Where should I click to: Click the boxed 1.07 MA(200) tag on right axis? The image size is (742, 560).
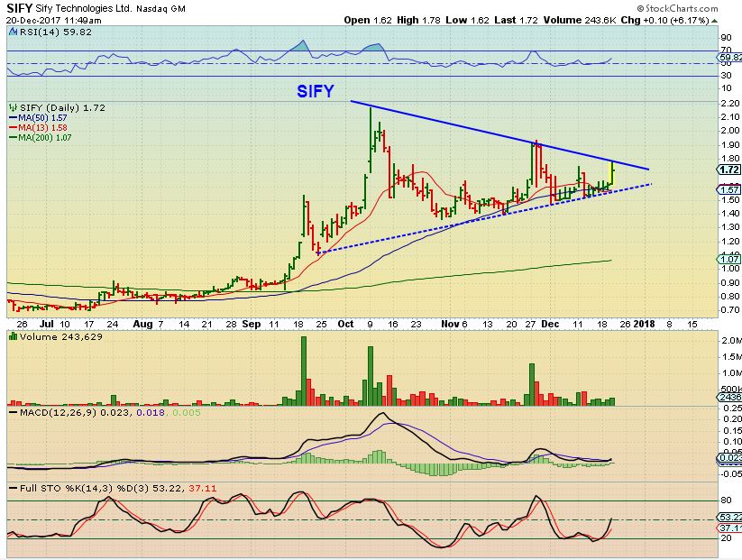click(729, 259)
